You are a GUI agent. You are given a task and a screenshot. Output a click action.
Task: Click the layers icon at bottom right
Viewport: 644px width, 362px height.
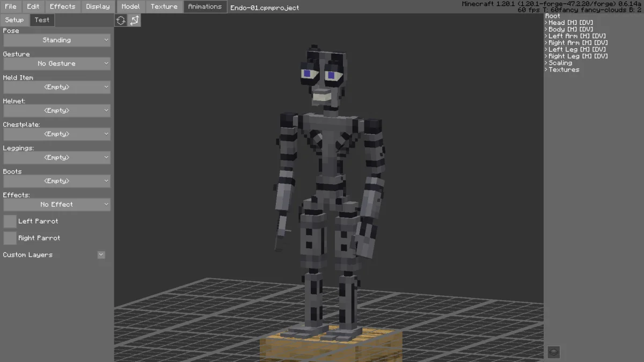(554, 352)
